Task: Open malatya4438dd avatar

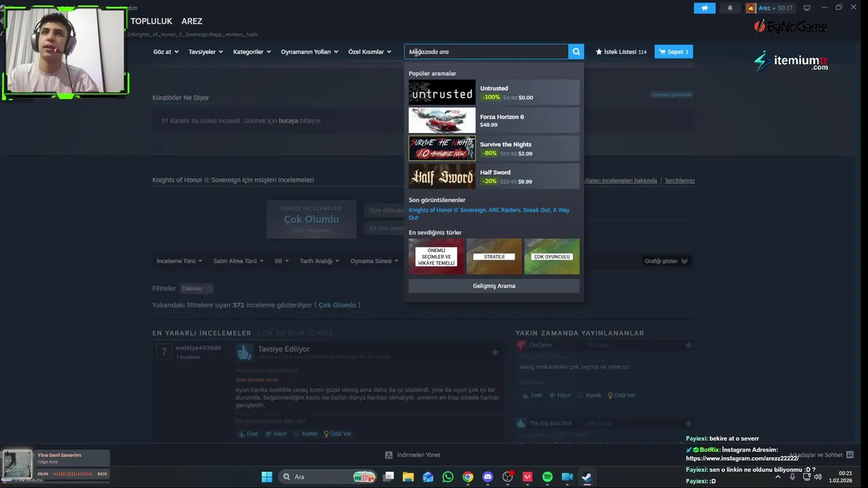Action: click(x=163, y=352)
